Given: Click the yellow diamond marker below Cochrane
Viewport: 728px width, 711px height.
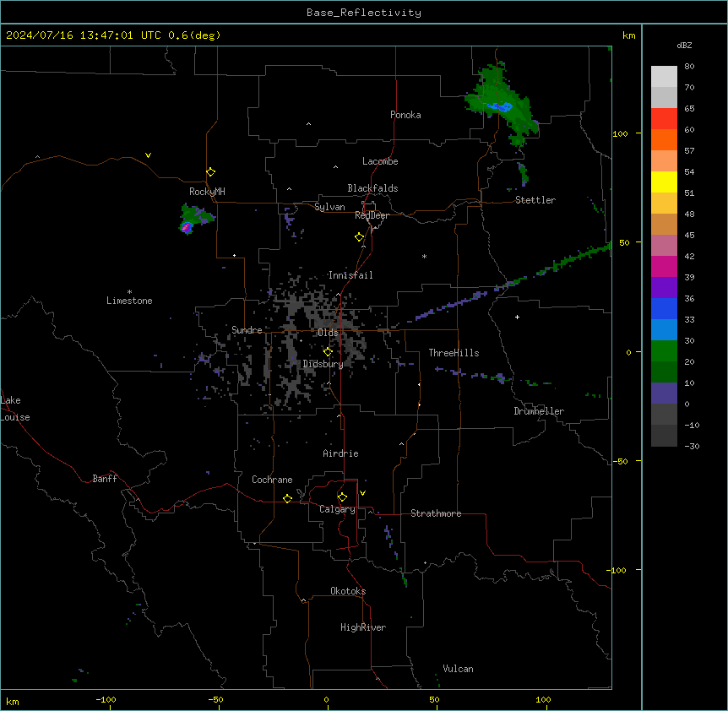Looking at the screenshot, I should tap(287, 498).
